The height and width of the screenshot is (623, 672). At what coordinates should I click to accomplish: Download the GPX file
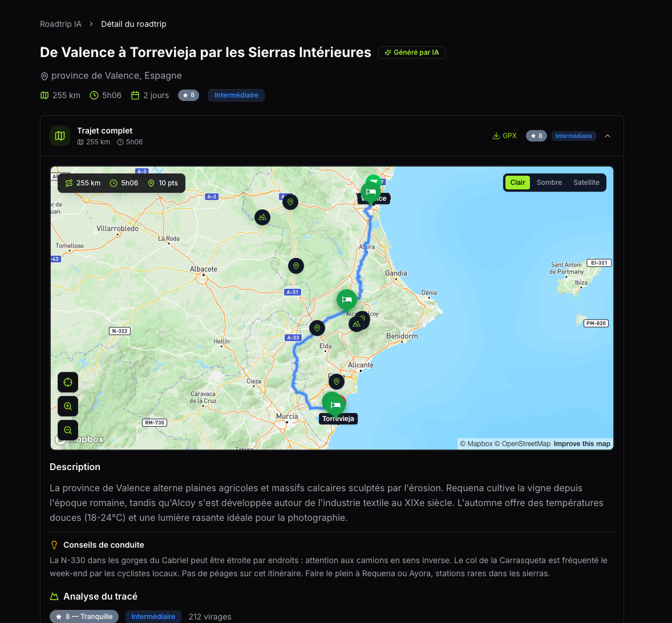pos(504,136)
